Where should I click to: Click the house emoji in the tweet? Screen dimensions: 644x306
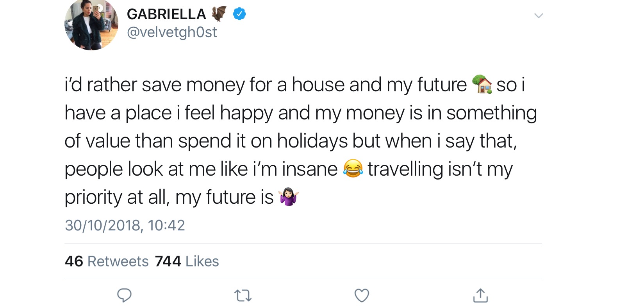pos(482,84)
